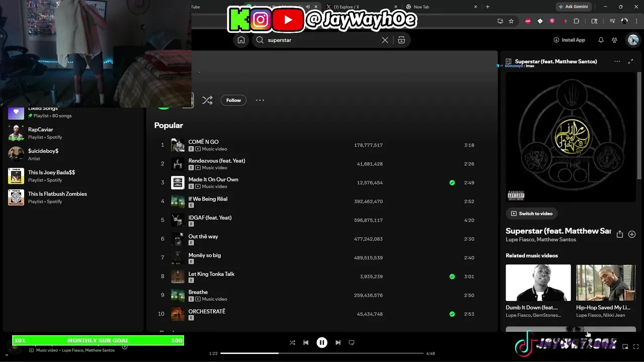Screen dimensions: 644x362
Task: Open the Matthew Santos link under Superstar title
Action: (x=556, y=240)
